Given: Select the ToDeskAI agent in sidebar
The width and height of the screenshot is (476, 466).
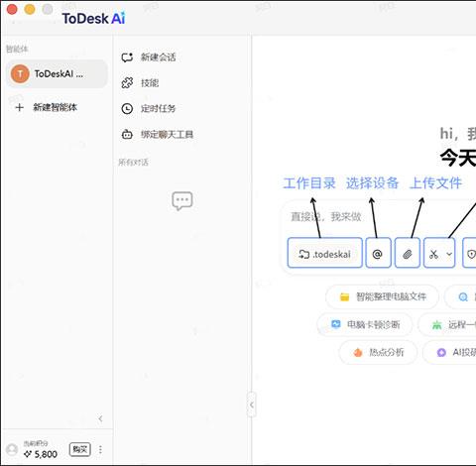Looking at the screenshot, I should click(57, 73).
